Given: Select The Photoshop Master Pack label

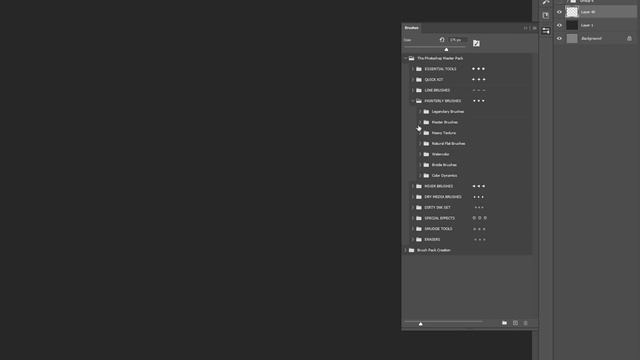Looking at the screenshot, I should coord(440,58).
